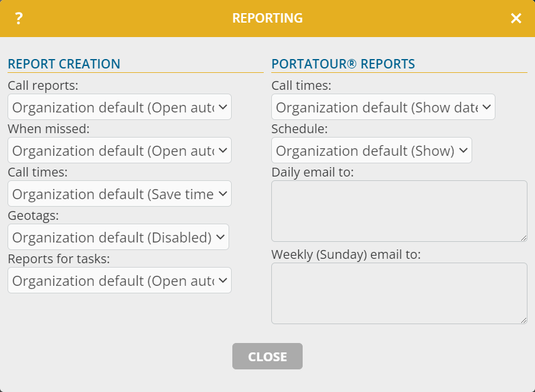Close the Reporting dialog with the X

(x=516, y=18)
